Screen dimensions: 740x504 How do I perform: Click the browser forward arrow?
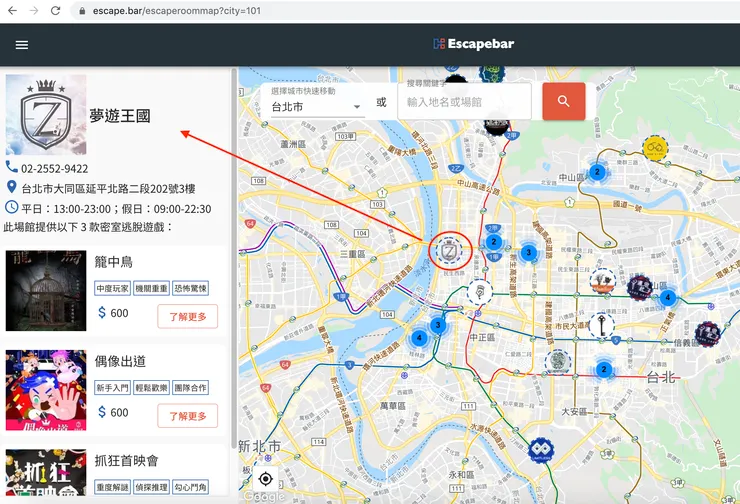click(x=34, y=10)
